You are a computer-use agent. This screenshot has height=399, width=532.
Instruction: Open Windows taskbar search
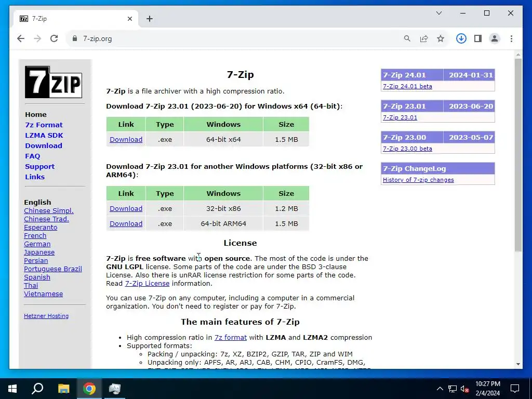37,389
